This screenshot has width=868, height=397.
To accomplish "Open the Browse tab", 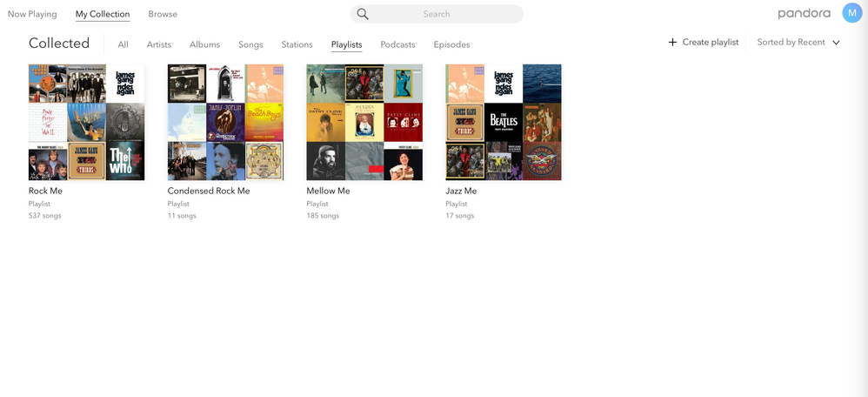I will (x=163, y=14).
